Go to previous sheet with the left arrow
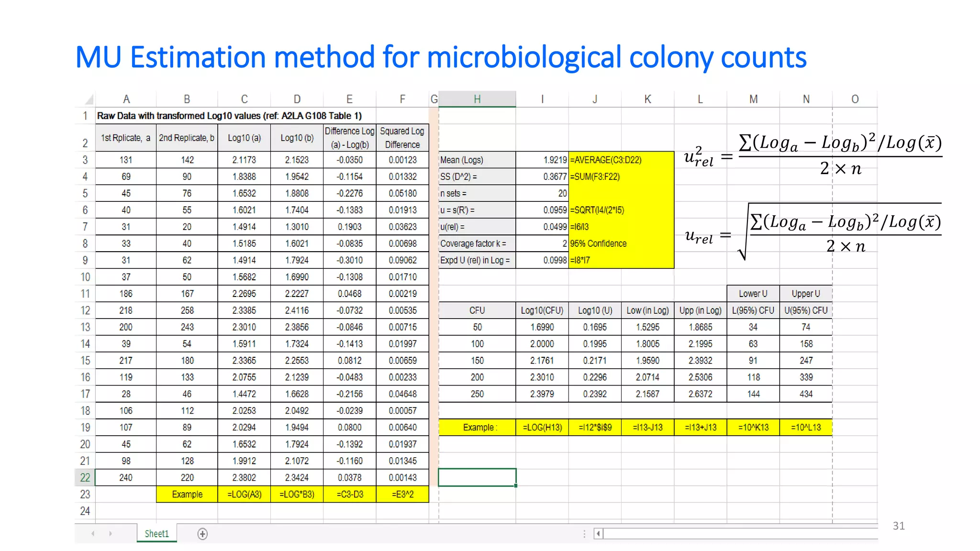980x551 pixels. (x=93, y=534)
